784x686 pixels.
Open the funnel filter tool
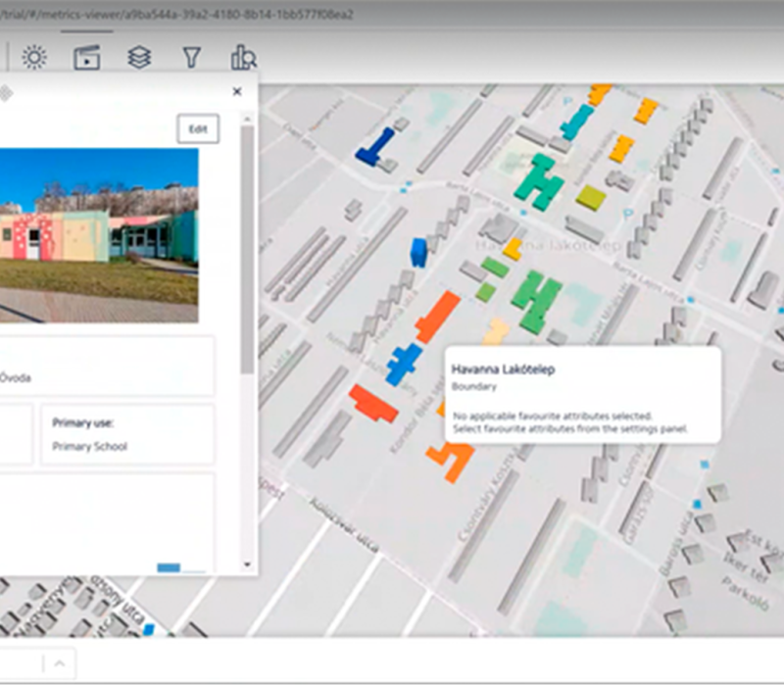coord(191,58)
